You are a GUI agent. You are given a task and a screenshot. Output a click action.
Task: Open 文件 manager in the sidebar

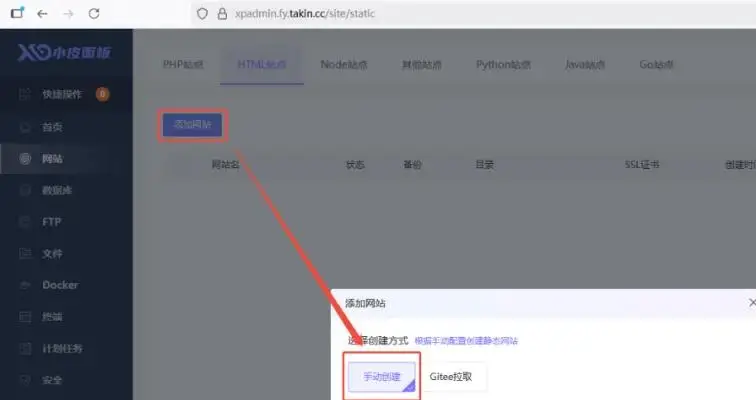click(52, 253)
